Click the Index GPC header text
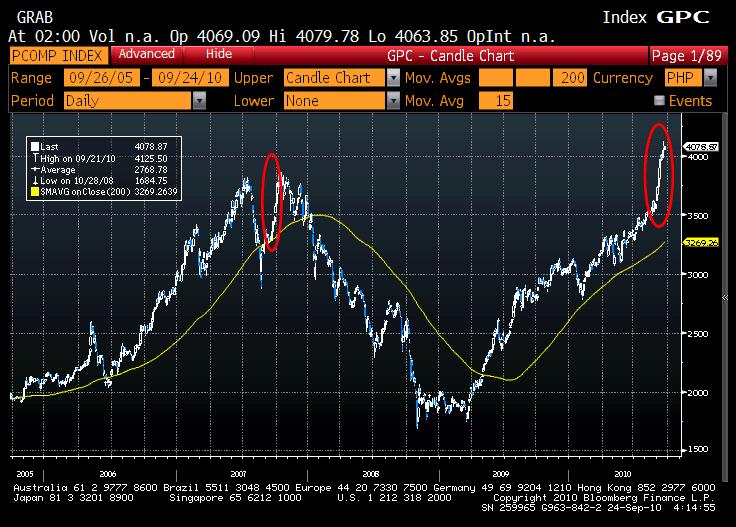Screen dimensions: 736x527 (x=656, y=17)
